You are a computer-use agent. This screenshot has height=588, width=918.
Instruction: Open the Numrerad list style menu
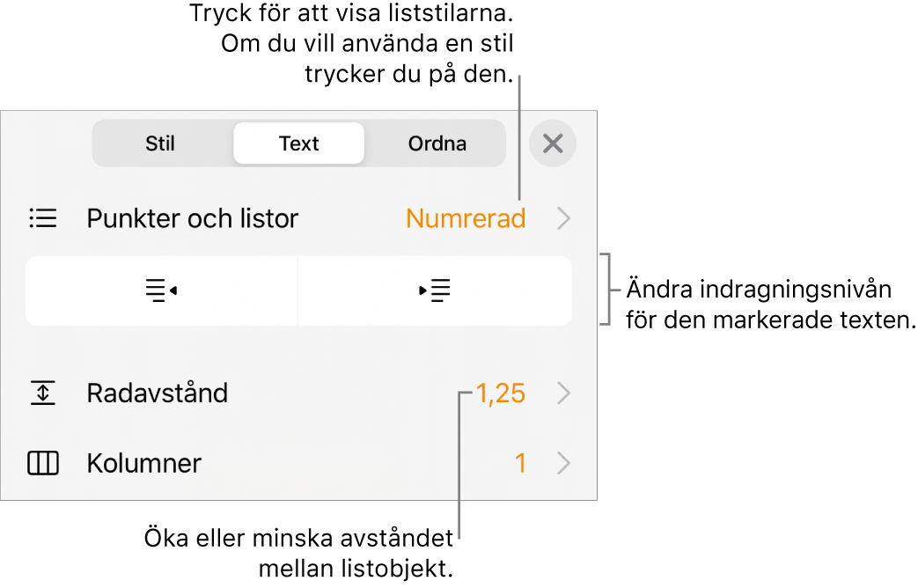pos(466,218)
